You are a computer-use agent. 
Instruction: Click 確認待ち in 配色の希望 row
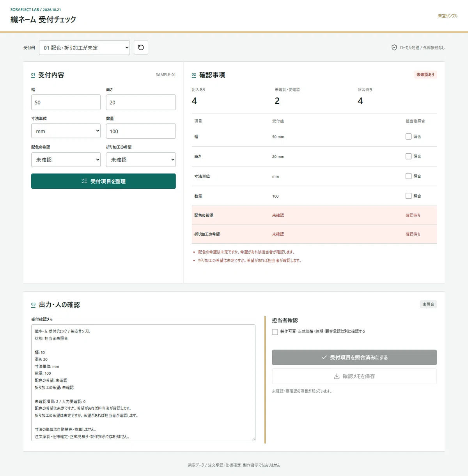413,215
